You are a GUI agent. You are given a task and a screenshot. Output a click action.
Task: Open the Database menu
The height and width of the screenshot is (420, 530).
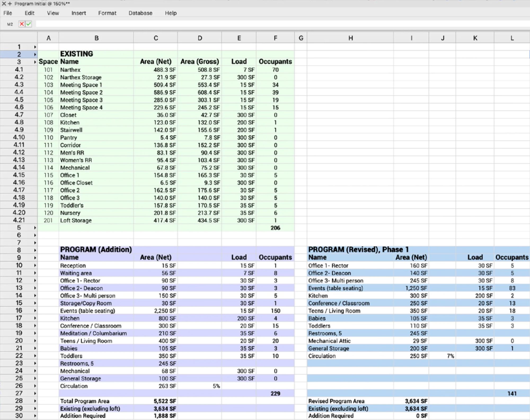pos(140,13)
